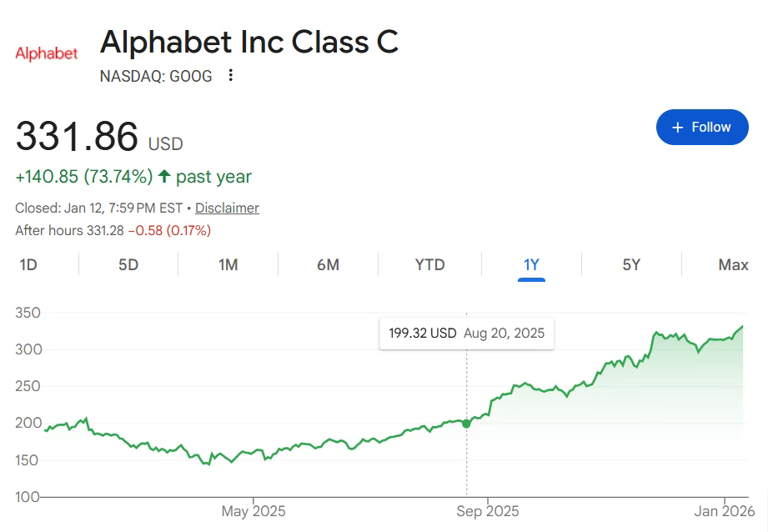
Task: Click the Aug 20, 2025 chart data point
Action: click(x=466, y=424)
